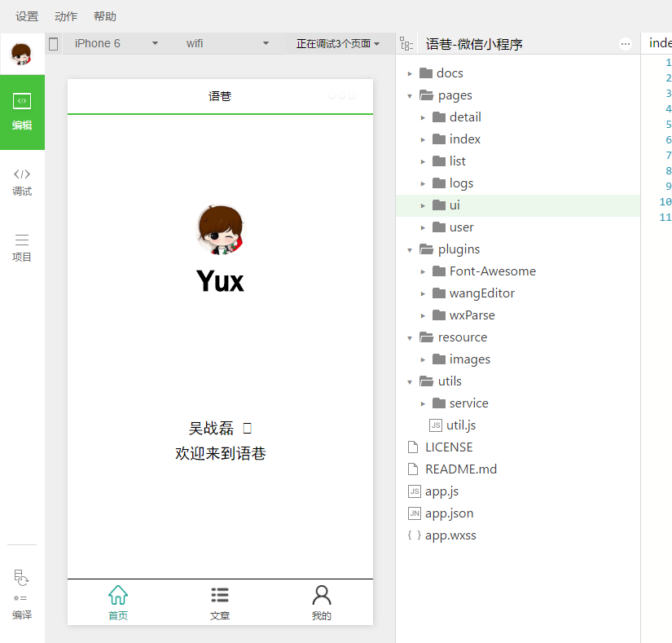Open the 项目 project panel
This screenshot has height=643, width=672.
22,248
